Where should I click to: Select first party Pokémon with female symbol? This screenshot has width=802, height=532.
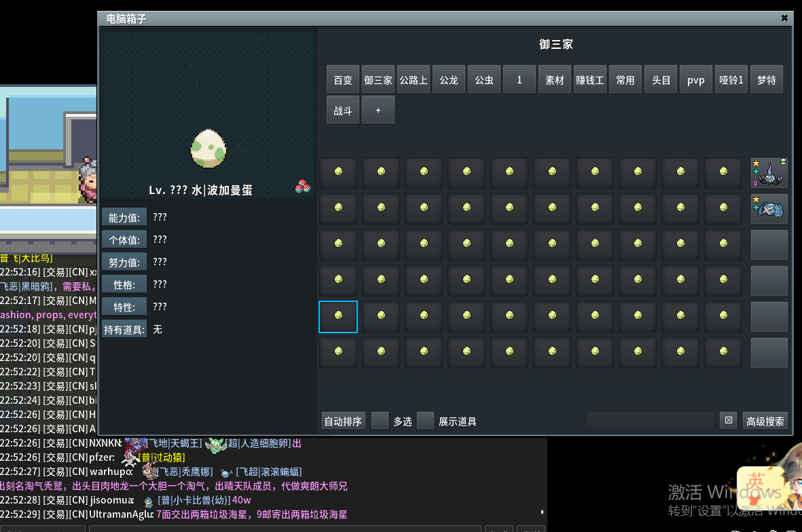click(x=769, y=173)
